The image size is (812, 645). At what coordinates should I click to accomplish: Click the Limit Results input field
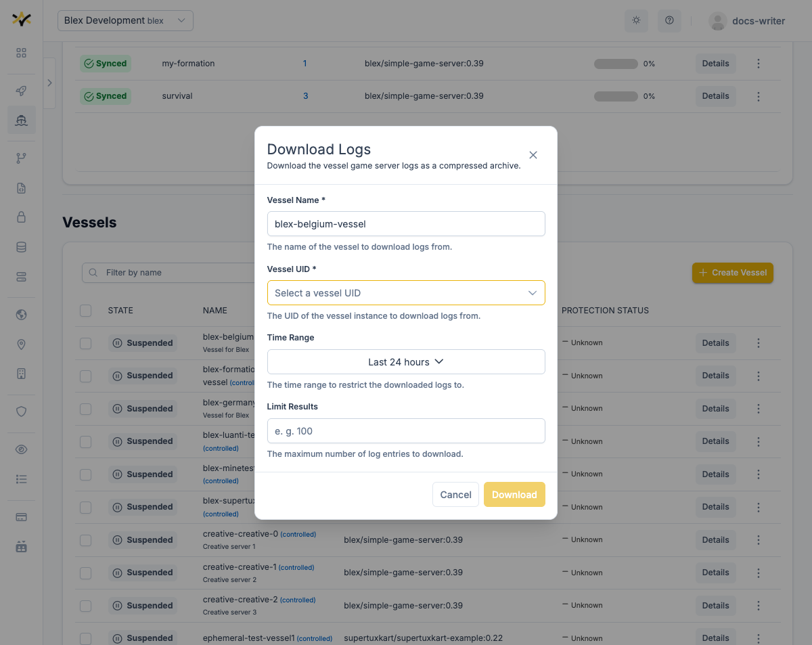406,431
